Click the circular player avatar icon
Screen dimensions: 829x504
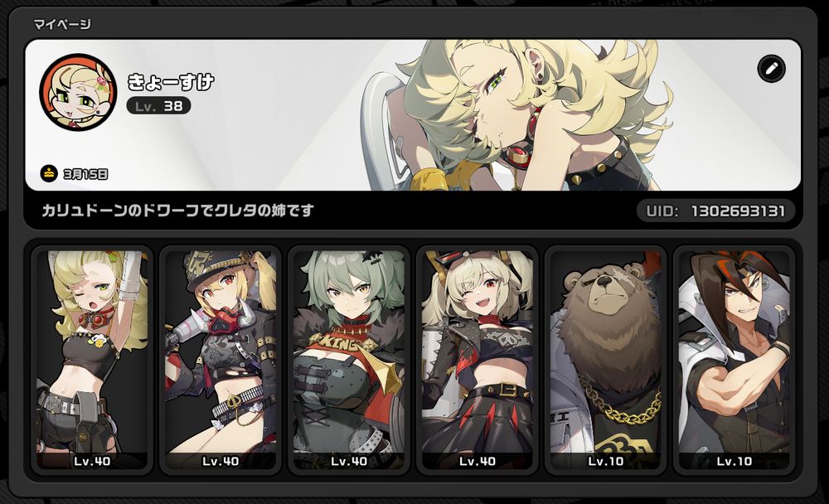pos(78,91)
